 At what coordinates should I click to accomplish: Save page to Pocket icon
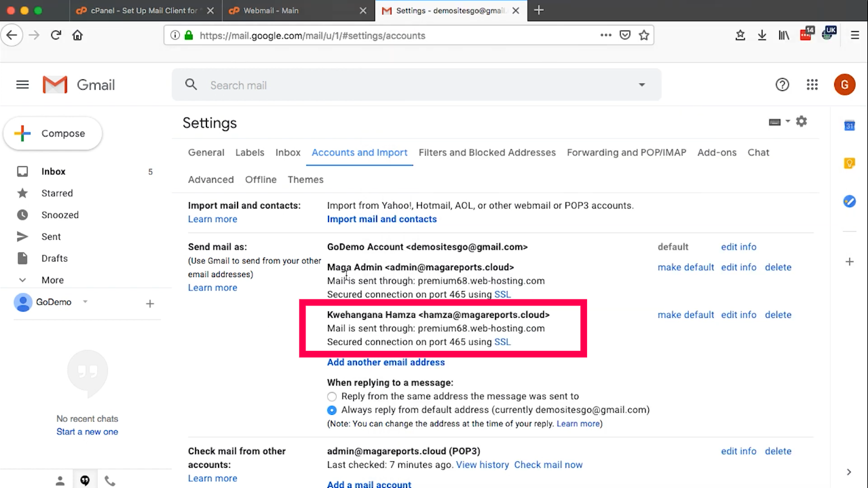[625, 36]
